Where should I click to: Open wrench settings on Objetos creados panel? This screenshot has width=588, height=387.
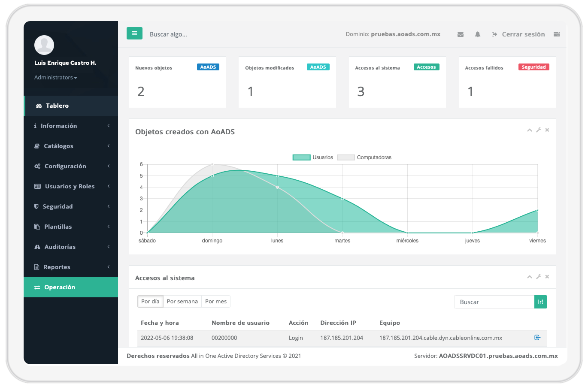point(539,130)
